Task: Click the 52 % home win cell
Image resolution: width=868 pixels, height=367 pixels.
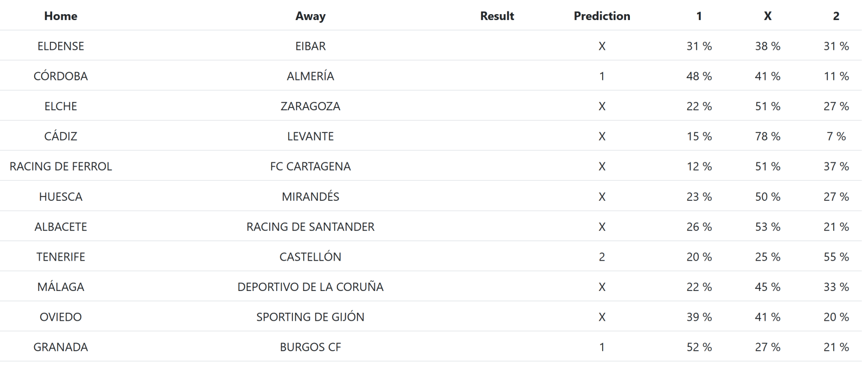Action: click(699, 347)
